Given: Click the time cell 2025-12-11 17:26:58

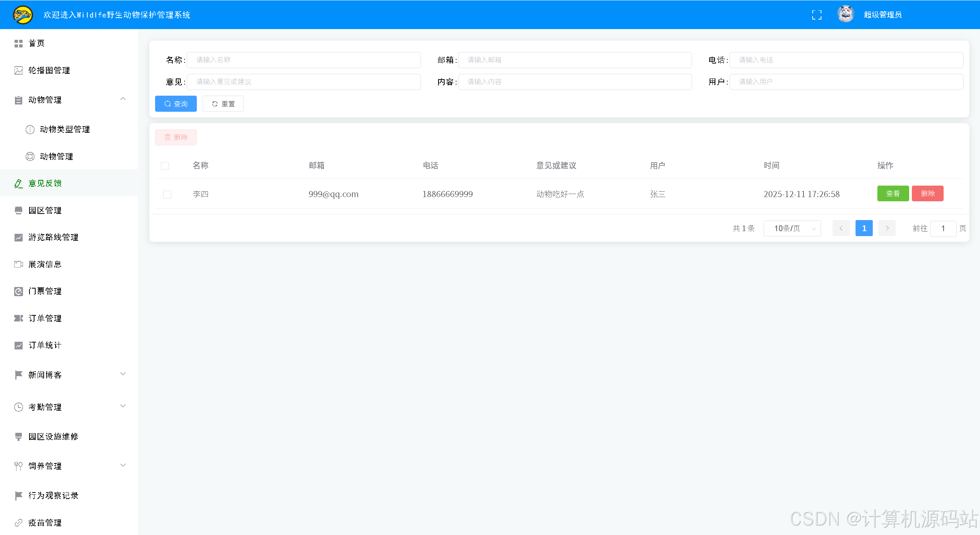Looking at the screenshot, I should coord(802,194).
